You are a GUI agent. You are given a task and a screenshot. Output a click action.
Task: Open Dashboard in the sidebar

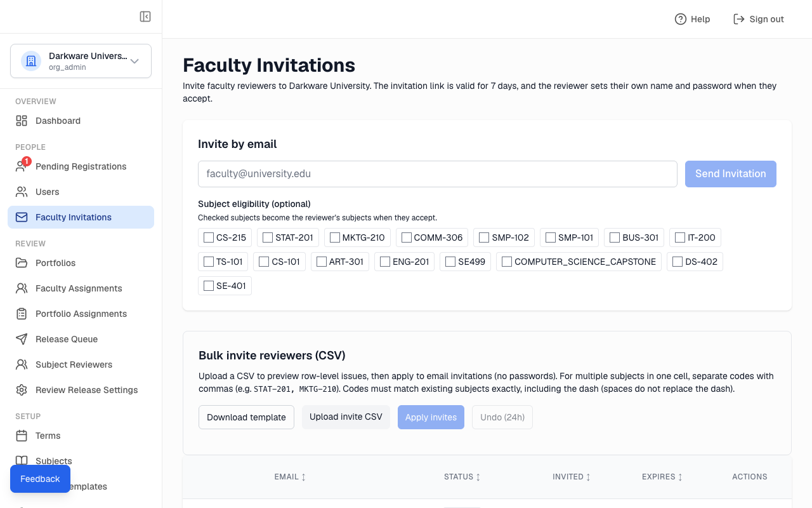point(81,121)
